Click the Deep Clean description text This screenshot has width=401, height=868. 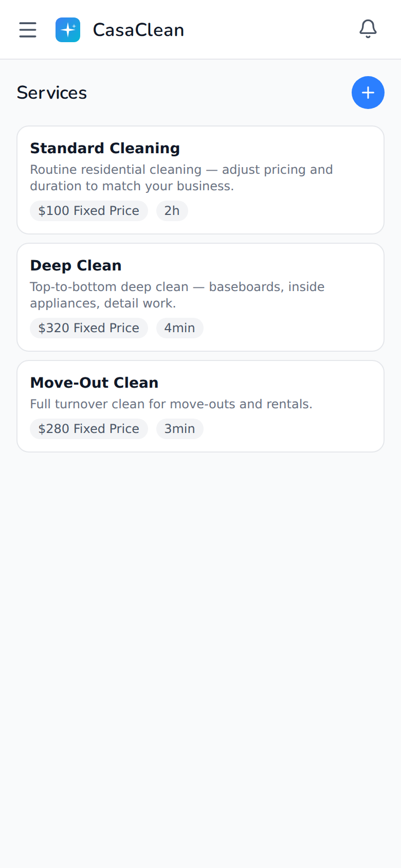coord(177,295)
